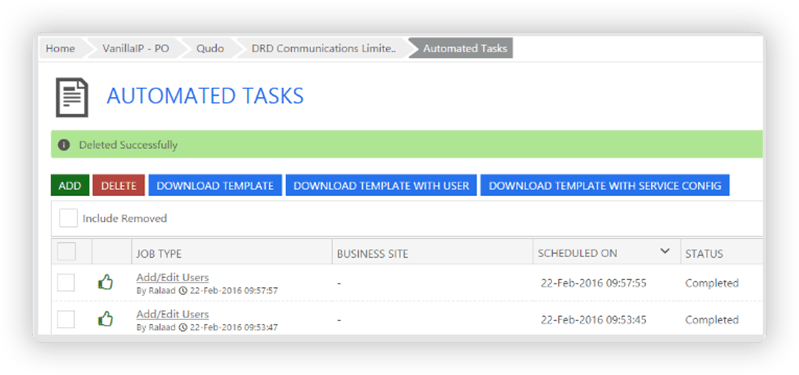
Task: Sort by STATUS column header
Action: point(704,254)
